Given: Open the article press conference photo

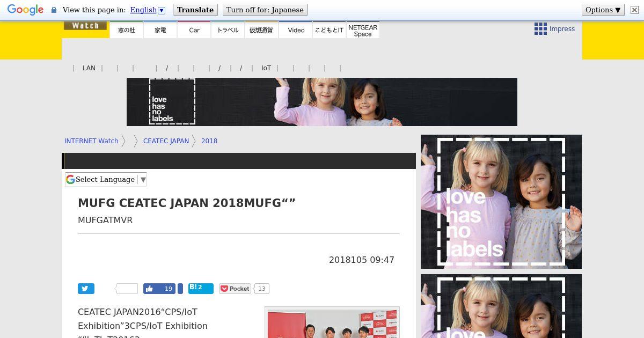Looking at the screenshot, I should (332, 322).
